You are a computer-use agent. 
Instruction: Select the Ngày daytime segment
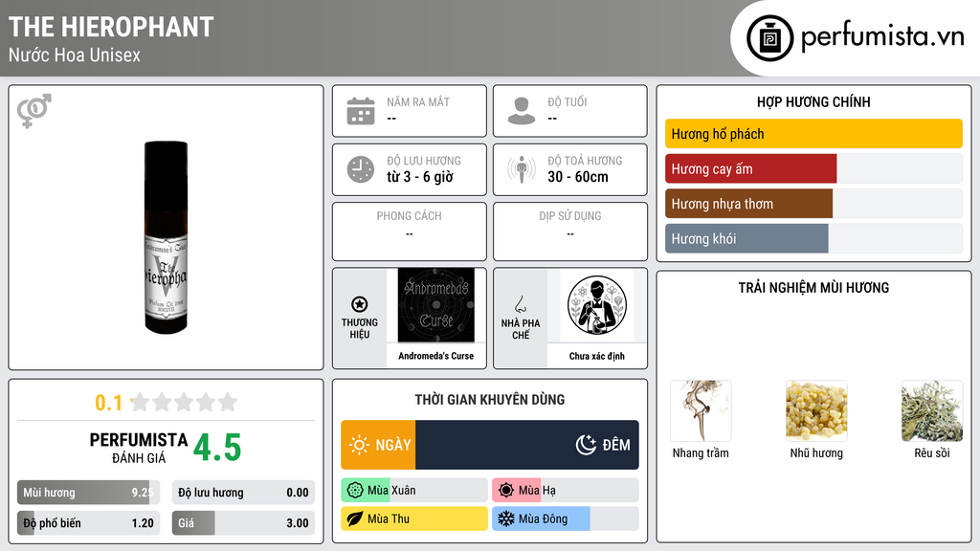click(378, 445)
